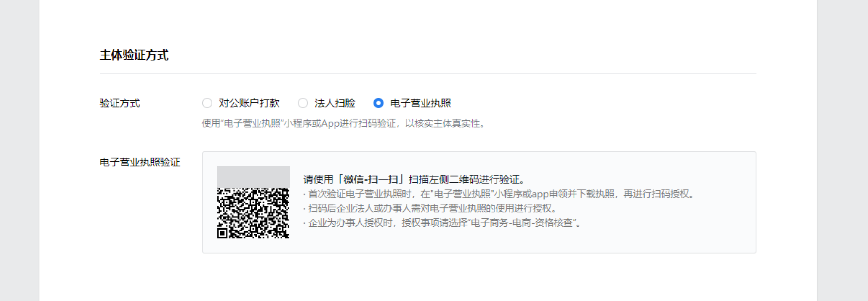The width and height of the screenshot is (868, 301).
Task: Click the bullet starting with 首次验证电子营业执照时
Action: click(x=498, y=194)
